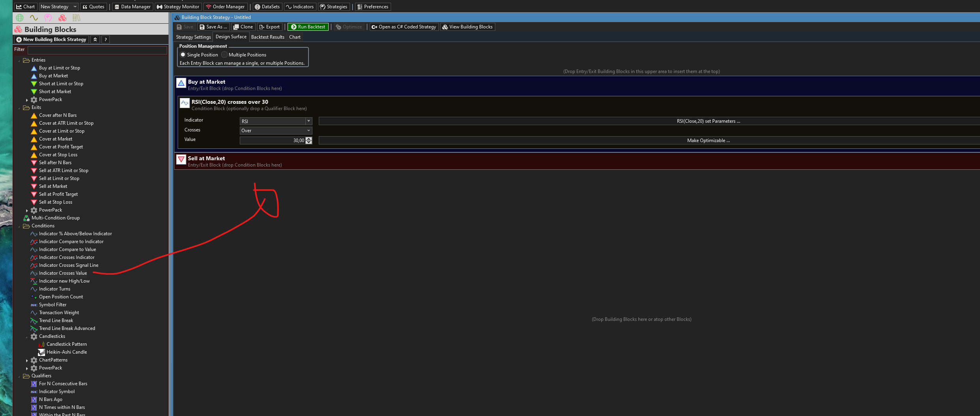This screenshot has height=416, width=980.
Task: Click the Buy at Market block triangle icon
Action: coord(181,83)
